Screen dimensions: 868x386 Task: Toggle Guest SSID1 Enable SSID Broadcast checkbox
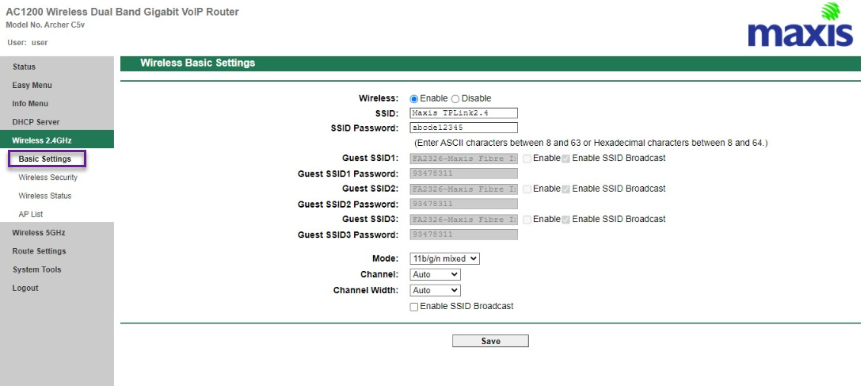point(565,159)
